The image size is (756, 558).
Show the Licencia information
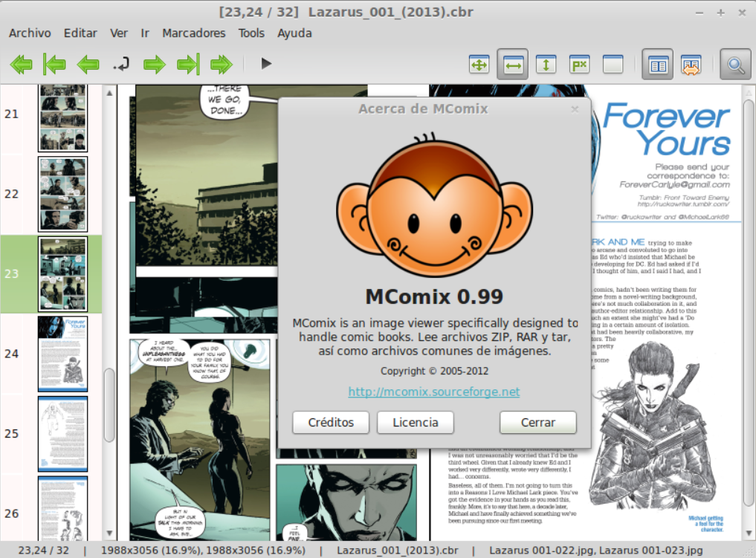(x=415, y=423)
